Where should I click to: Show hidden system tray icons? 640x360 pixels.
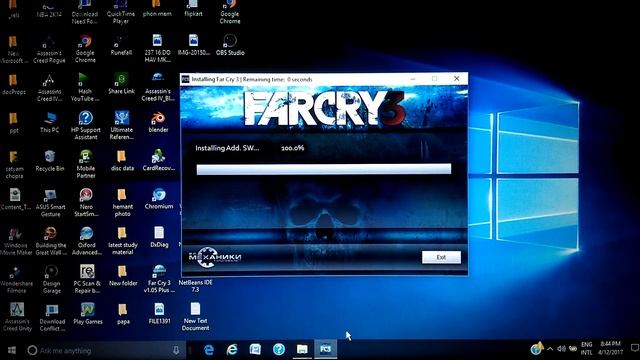550,349
